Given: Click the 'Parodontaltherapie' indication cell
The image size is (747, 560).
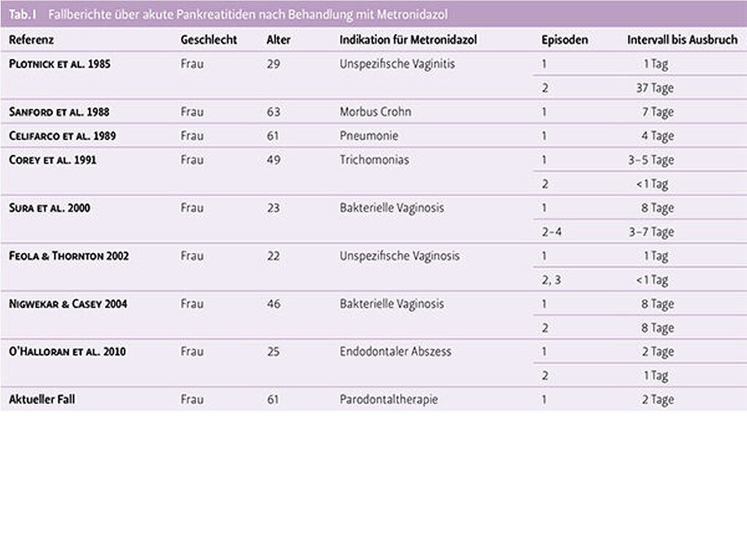Looking at the screenshot, I should 389,400.
